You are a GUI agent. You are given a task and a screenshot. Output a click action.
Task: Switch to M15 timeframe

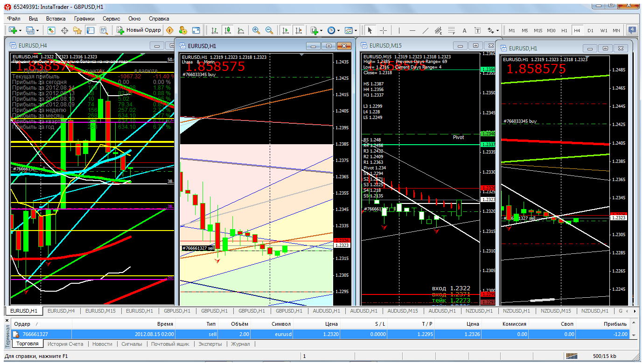click(538, 30)
